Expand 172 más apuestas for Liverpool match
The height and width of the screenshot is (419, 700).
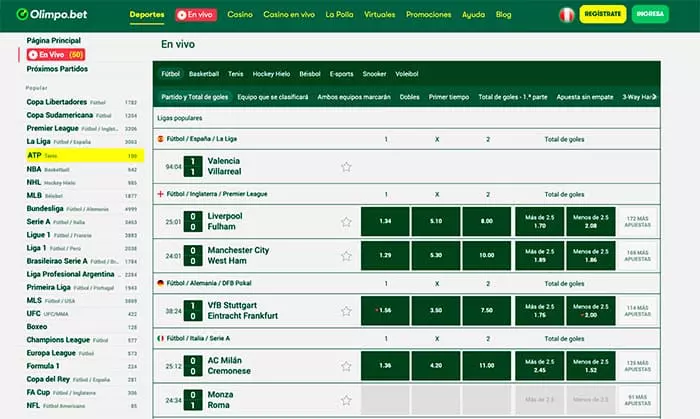click(x=637, y=221)
